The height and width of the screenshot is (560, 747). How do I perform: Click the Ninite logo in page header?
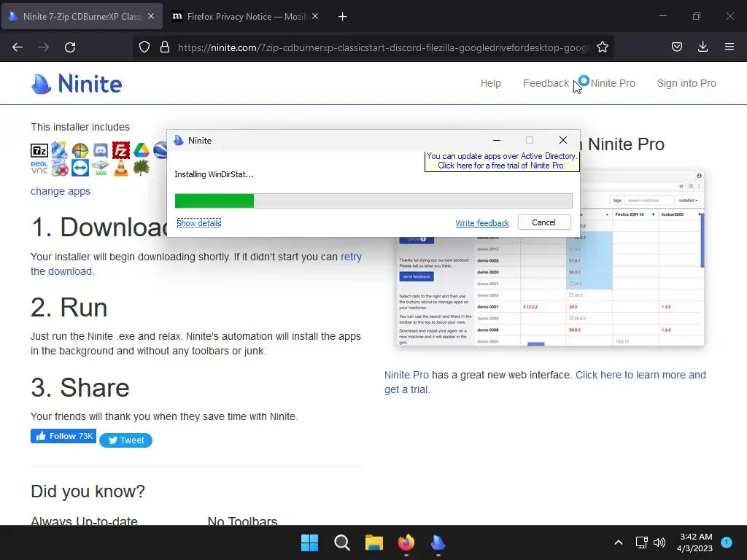(77, 84)
